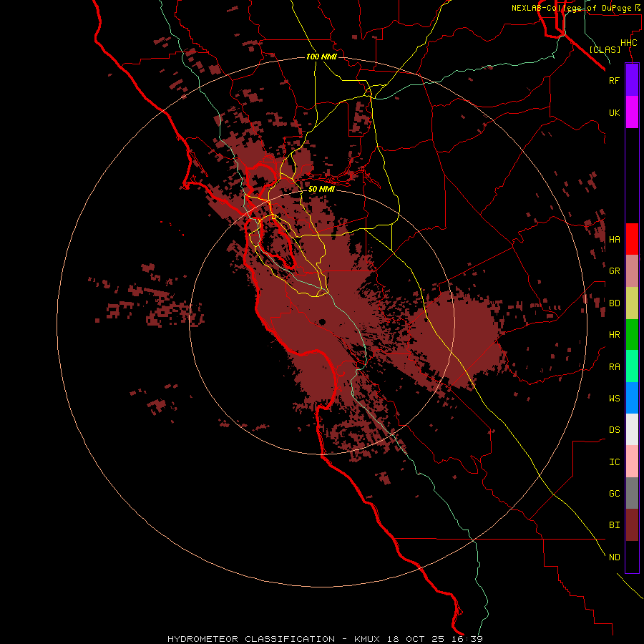
Task: Click the [CLAS] units label
Action: coord(605,49)
